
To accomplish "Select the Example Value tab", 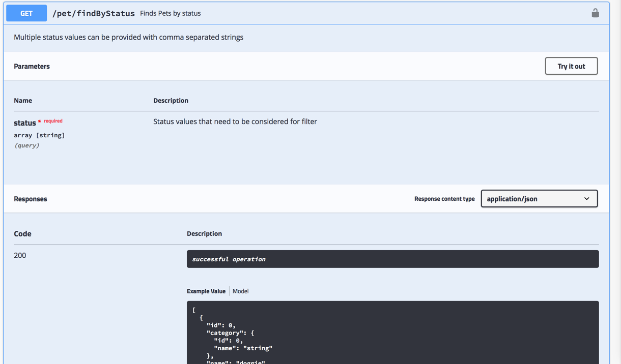I will tap(206, 291).
